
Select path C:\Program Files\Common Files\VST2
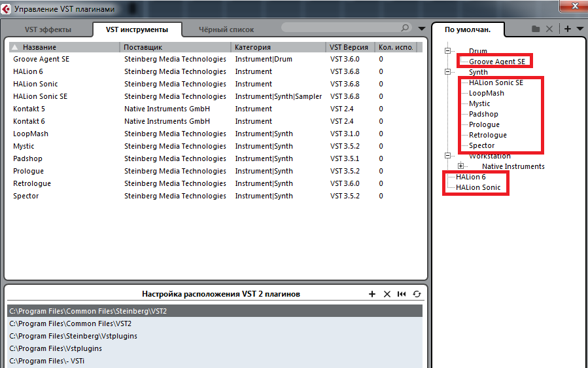pos(215,323)
